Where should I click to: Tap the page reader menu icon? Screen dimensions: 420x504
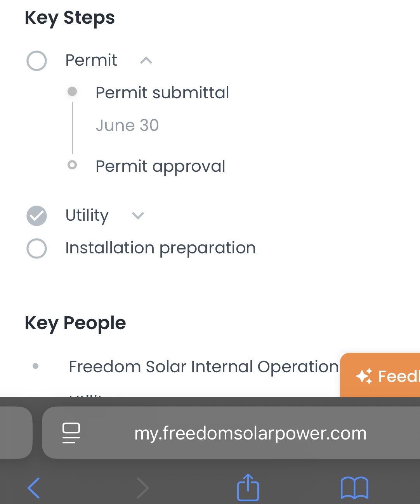click(x=71, y=433)
